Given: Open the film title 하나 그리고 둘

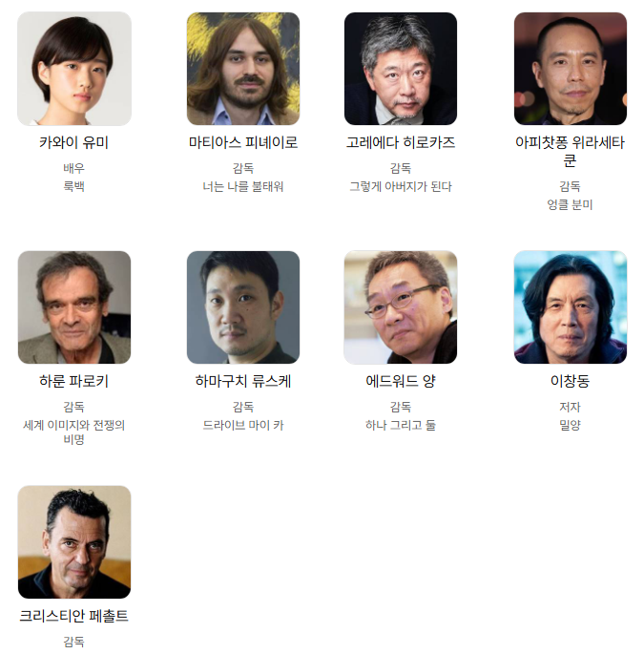Looking at the screenshot, I should coord(401,426).
